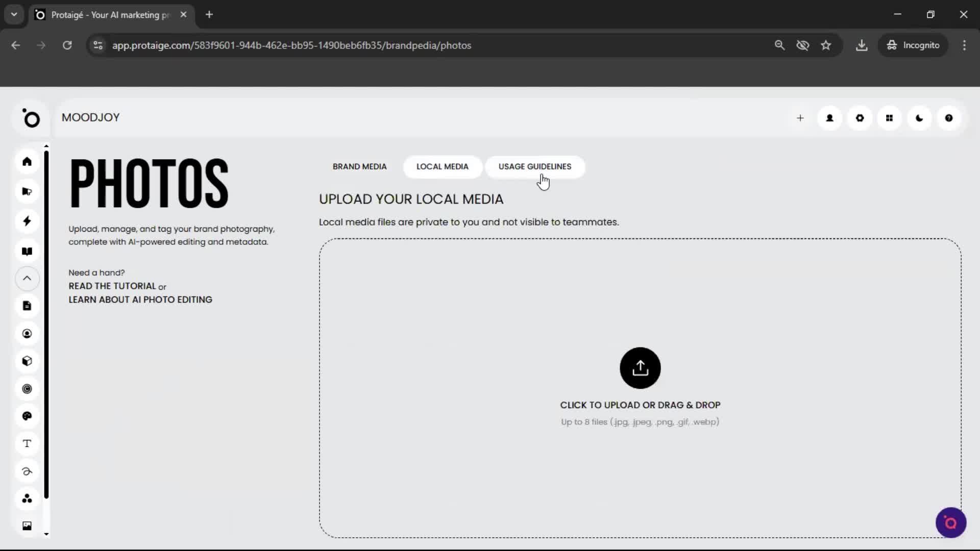The height and width of the screenshot is (551, 980).
Task: Toggle bookmark star in the address bar
Action: (x=826, y=45)
